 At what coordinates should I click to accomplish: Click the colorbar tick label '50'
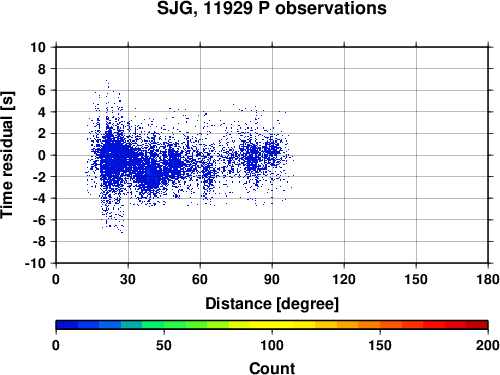pyautogui.click(x=164, y=345)
